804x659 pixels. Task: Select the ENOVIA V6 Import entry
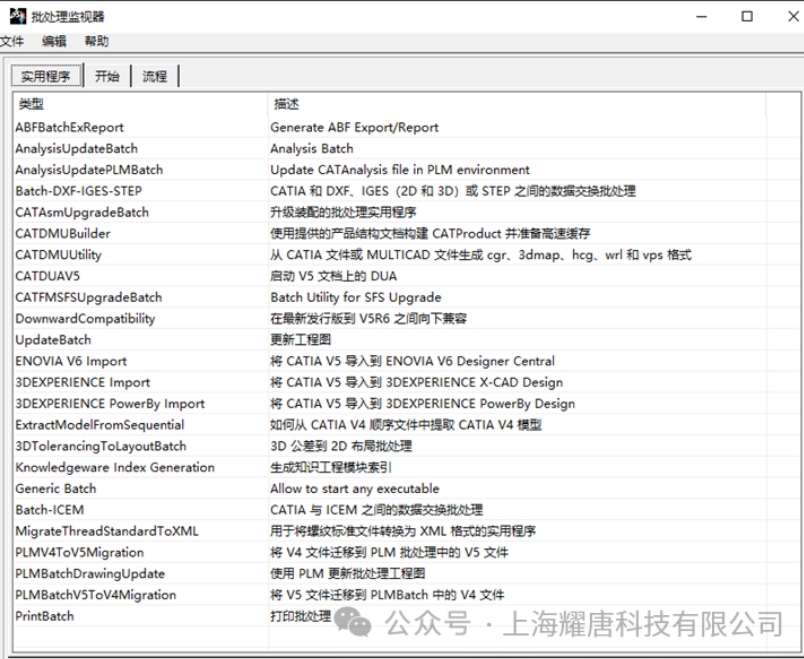tap(71, 362)
